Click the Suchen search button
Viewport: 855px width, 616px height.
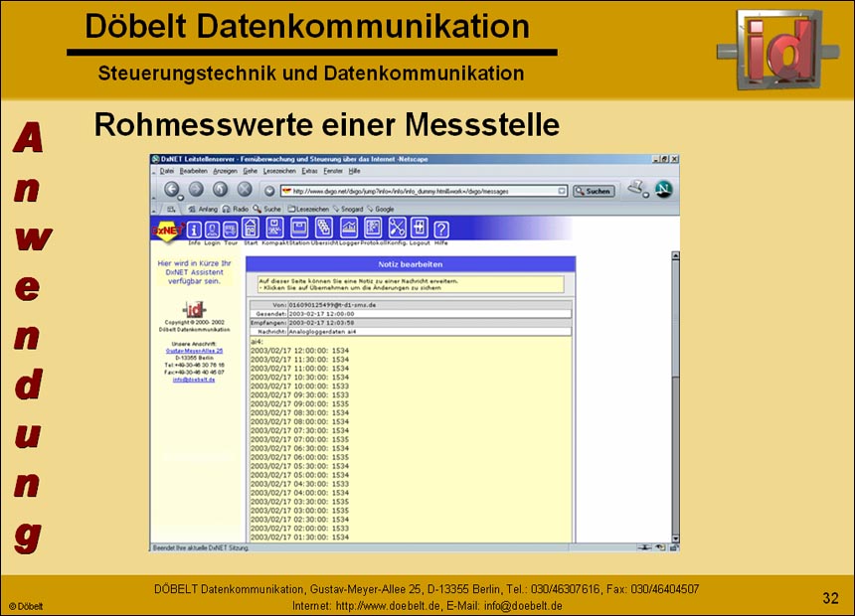pyautogui.click(x=594, y=192)
